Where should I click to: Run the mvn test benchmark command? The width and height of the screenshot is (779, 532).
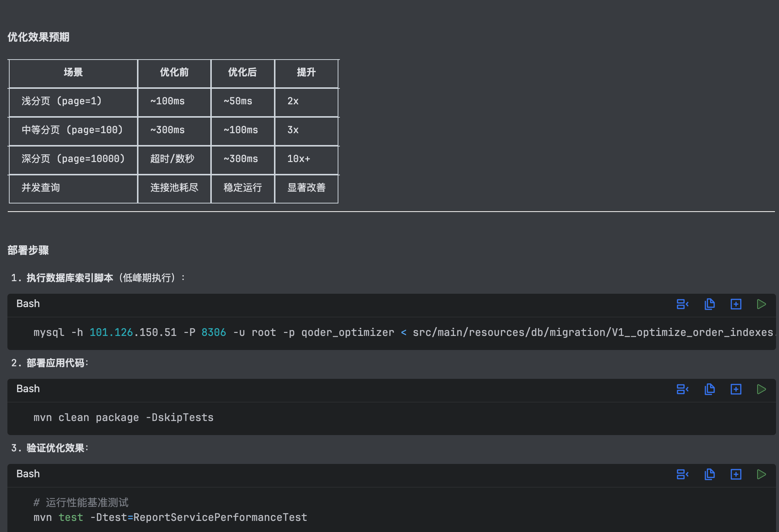pos(761,474)
